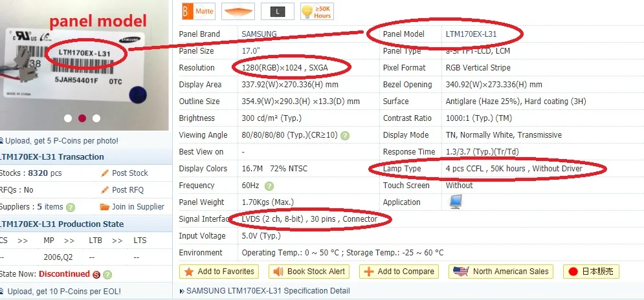Viewport: 644px width, 300px height.
Task: Click the Book Stock Alert button
Action: pos(309,272)
